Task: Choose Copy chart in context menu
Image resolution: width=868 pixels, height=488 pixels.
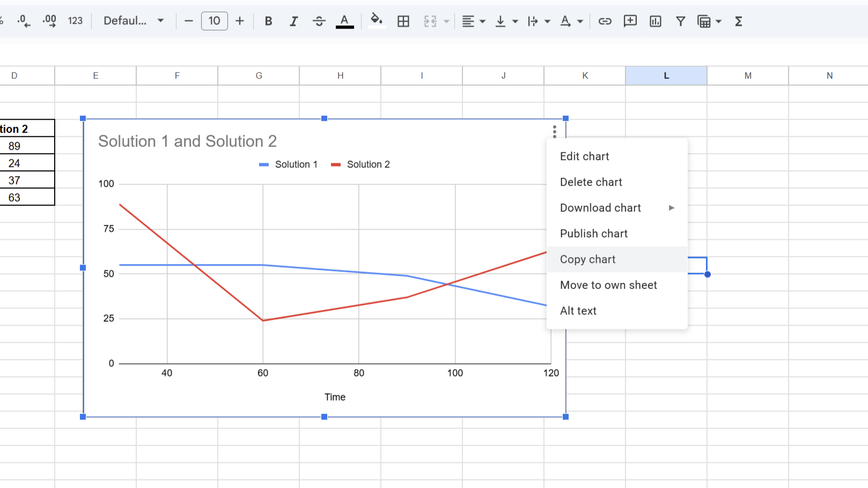Action: pyautogui.click(x=588, y=260)
